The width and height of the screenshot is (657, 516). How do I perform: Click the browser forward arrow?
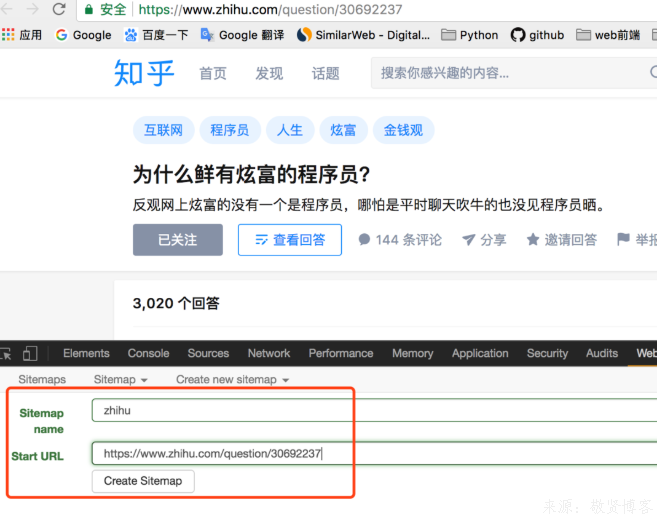pyautogui.click(x=32, y=8)
